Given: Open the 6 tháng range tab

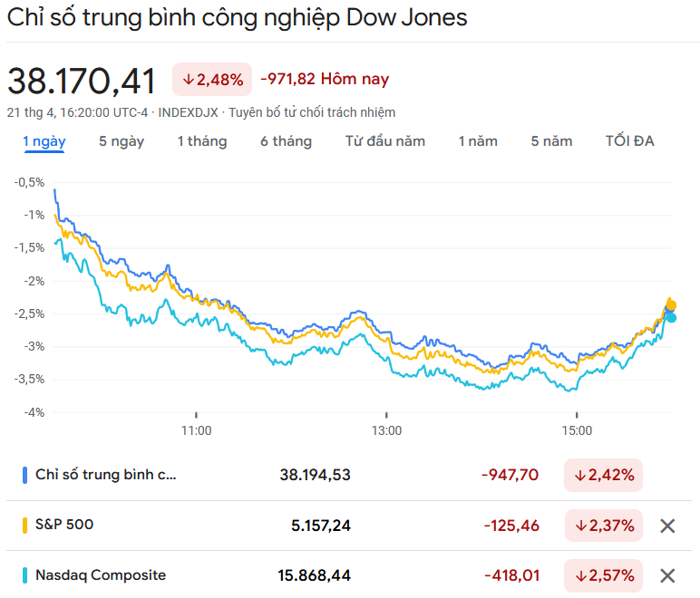Looking at the screenshot, I should point(286,141).
